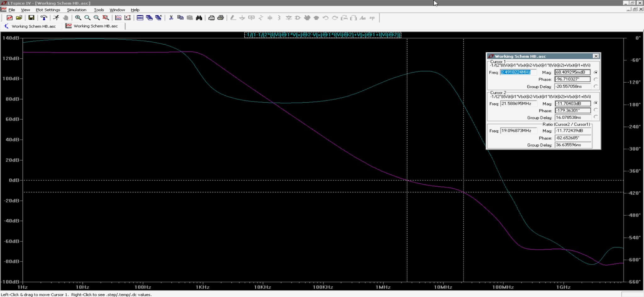
Task: Zoom to fit with crossed magnifier icon
Action: pyautogui.click(x=106, y=18)
